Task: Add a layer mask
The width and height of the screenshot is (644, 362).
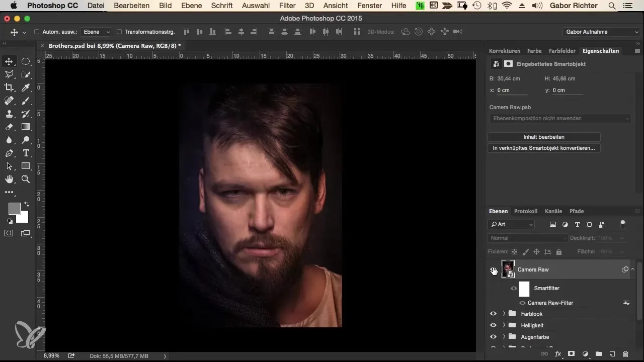Action: [572, 354]
